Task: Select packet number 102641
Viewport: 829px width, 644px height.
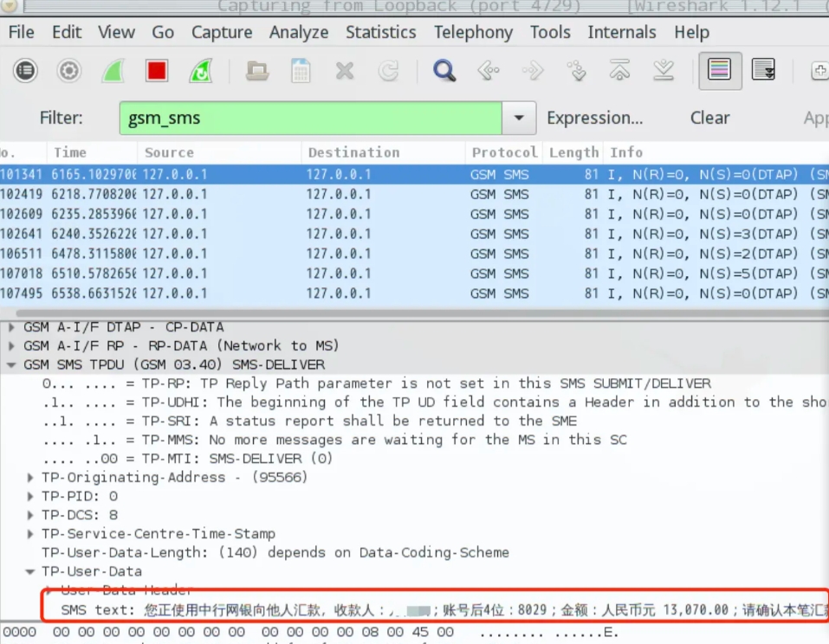Action: click(414, 234)
